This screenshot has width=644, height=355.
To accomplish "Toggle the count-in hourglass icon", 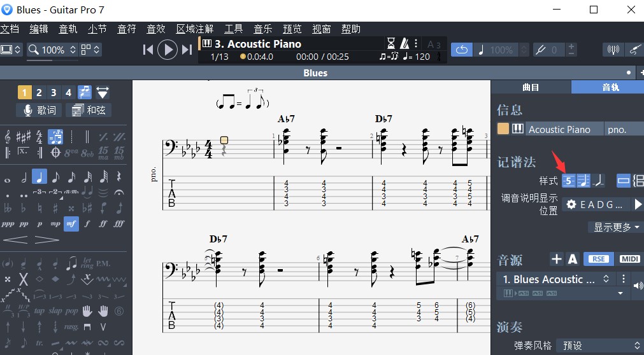I will (x=391, y=43).
